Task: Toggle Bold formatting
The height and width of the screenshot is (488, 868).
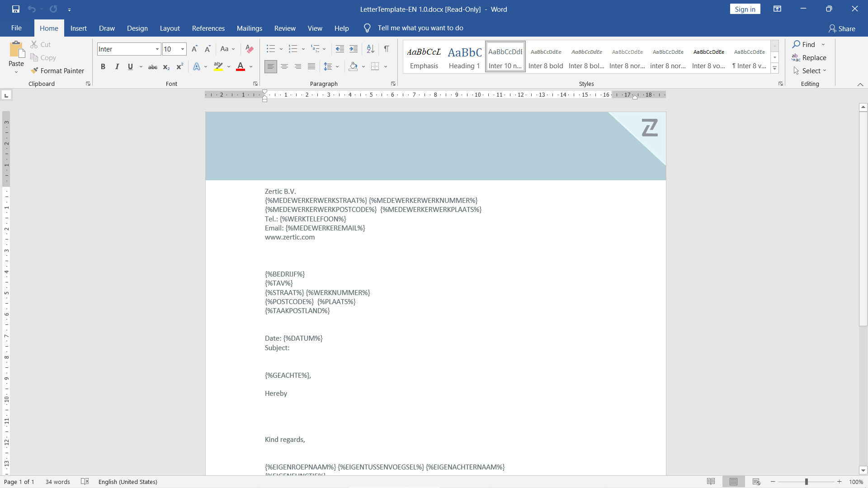Action: (x=103, y=67)
